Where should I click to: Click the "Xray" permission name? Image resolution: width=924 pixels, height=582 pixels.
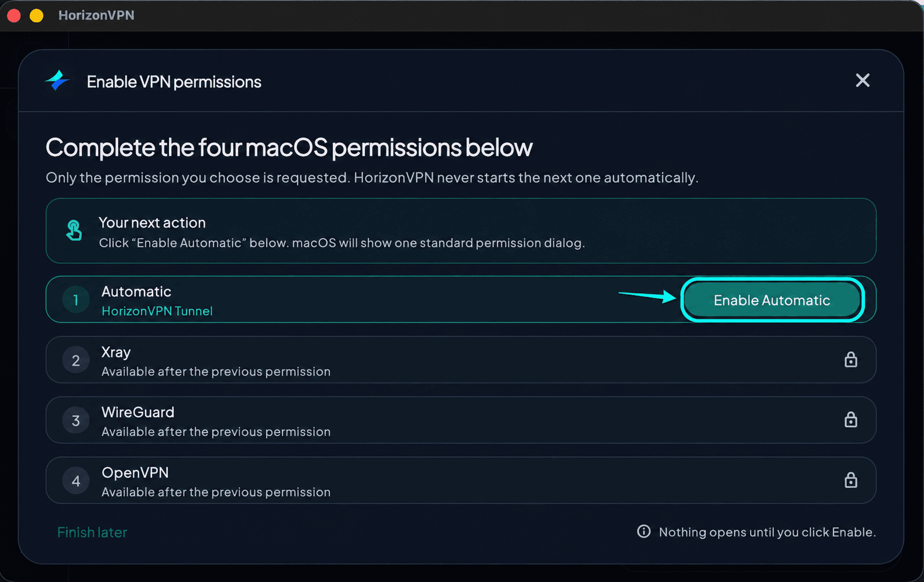116,352
